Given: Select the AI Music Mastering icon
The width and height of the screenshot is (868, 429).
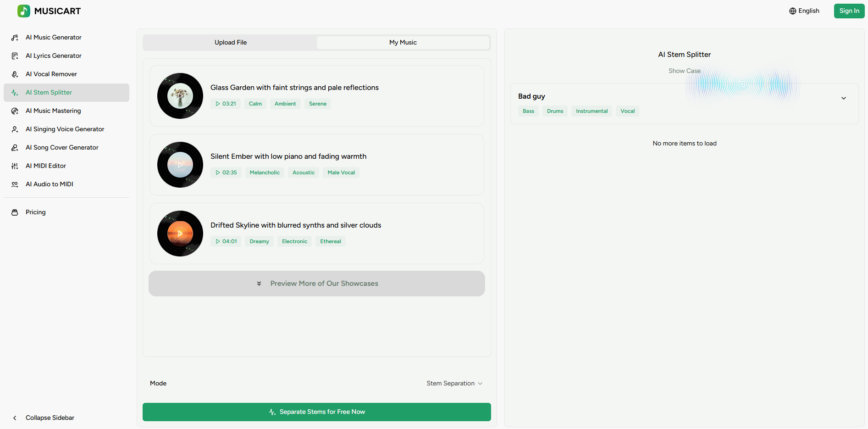Looking at the screenshot, I should tap(15, 111).
